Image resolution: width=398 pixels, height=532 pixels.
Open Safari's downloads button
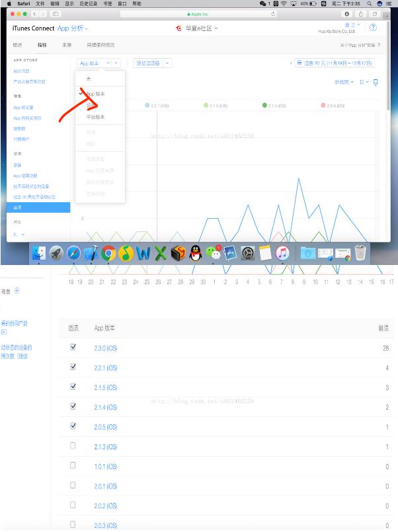coord(347,14)
